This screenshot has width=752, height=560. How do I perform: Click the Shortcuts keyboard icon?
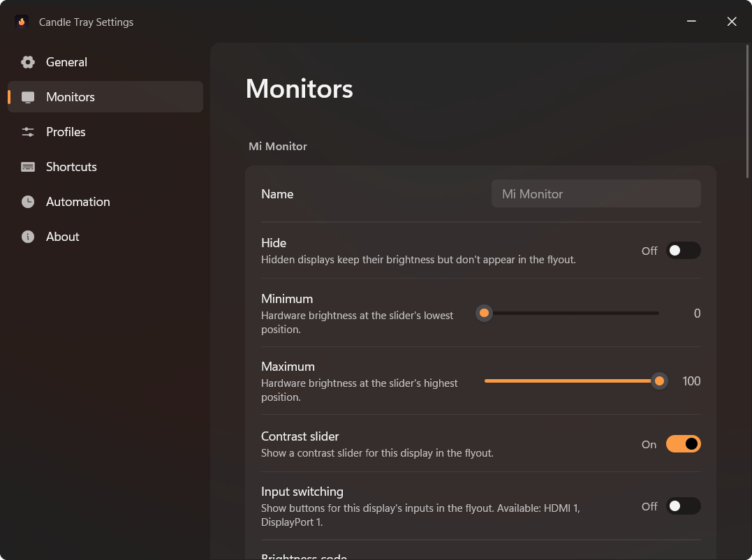28,167
